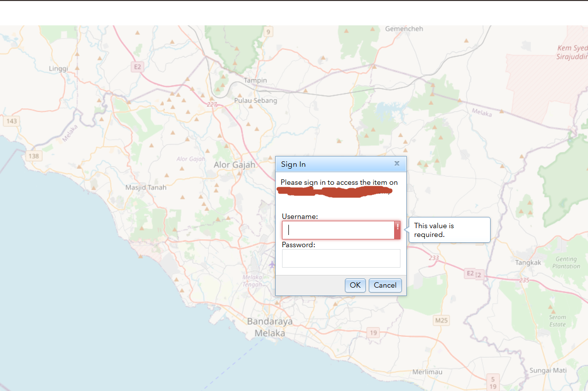
Task: Select the route 19 shield below the dialog
Action: coord(373,332)
